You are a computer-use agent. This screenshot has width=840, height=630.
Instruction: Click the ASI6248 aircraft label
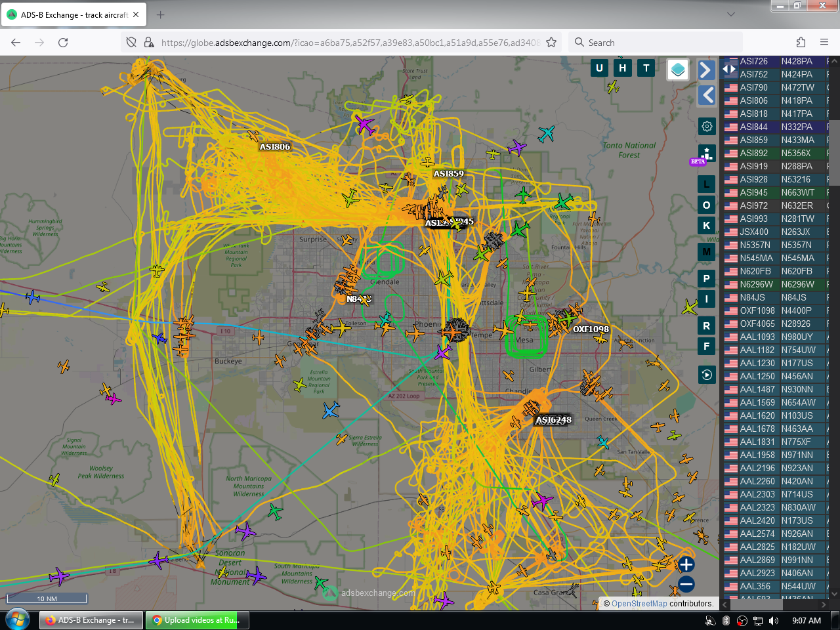(553, 420)
